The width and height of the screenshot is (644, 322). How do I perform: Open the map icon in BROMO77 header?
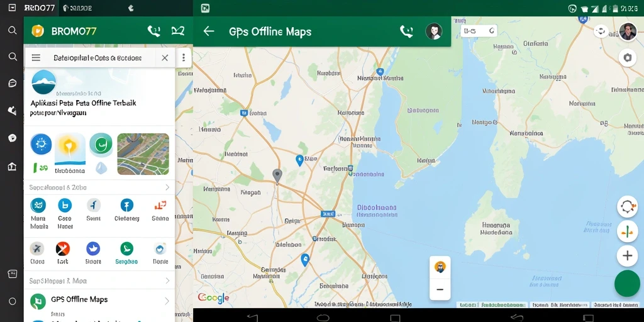178,31
